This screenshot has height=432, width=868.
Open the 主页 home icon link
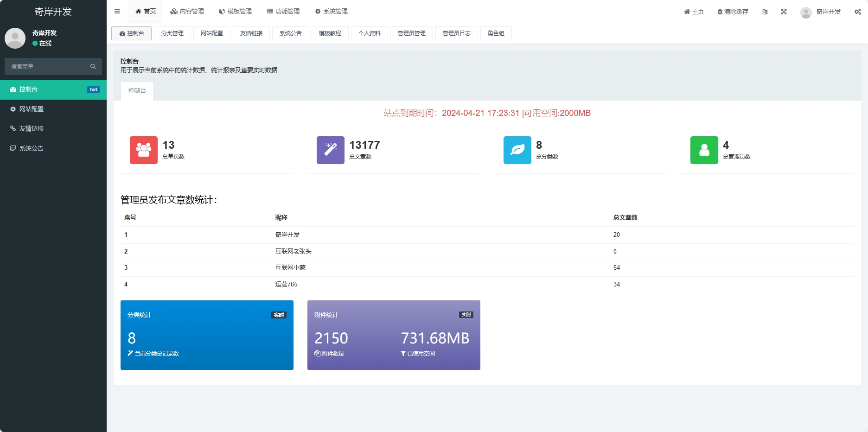(x=687, y=12)
